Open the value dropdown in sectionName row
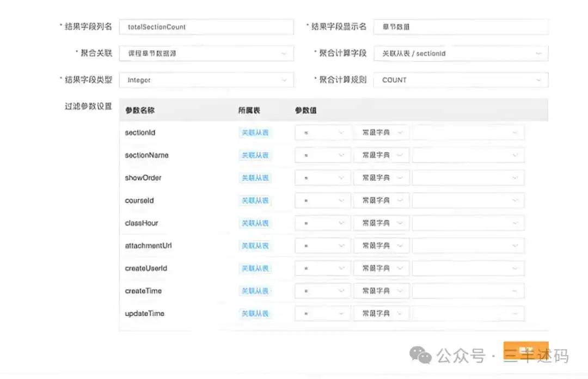Image resolution: width=588 pixels, height=379 pixels. point(468,155)
